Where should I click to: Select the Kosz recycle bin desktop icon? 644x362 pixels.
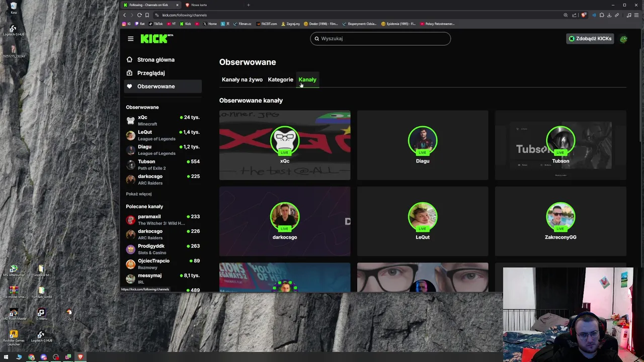(x=14, y=8)
